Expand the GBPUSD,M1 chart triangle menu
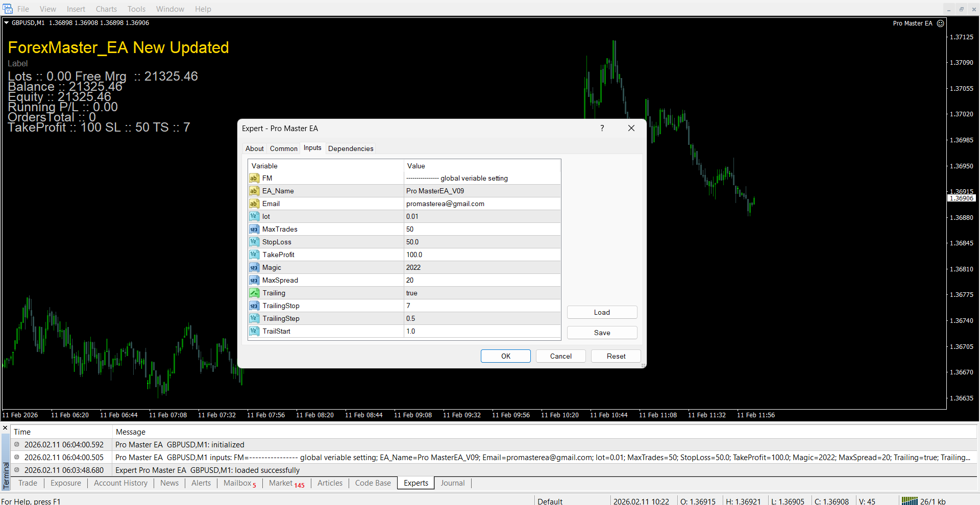This screenshot has width=980, height=505. (7, 23)
